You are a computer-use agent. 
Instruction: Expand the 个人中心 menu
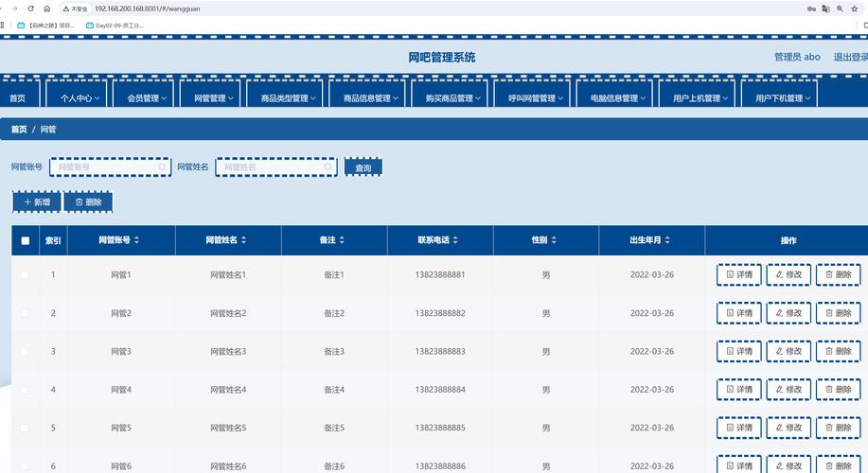click(x=77, y=96)
